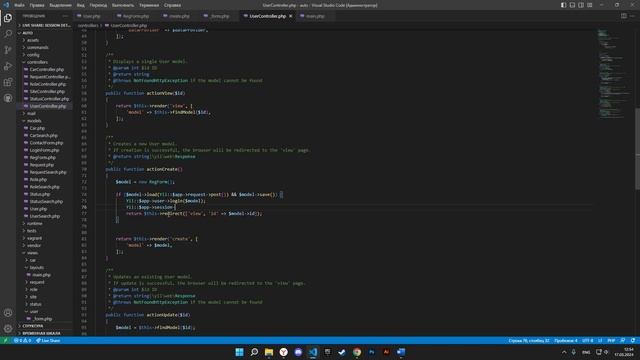This screenshot has height=360, width=640.
Task: Open Photoshop from the taskbar
Action: [x=371, y=352]
